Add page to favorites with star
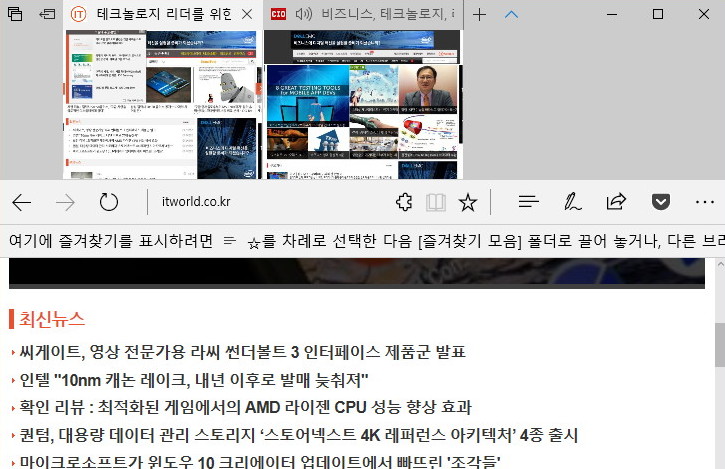Screen dimensions: 725x469 pos(467,202)
